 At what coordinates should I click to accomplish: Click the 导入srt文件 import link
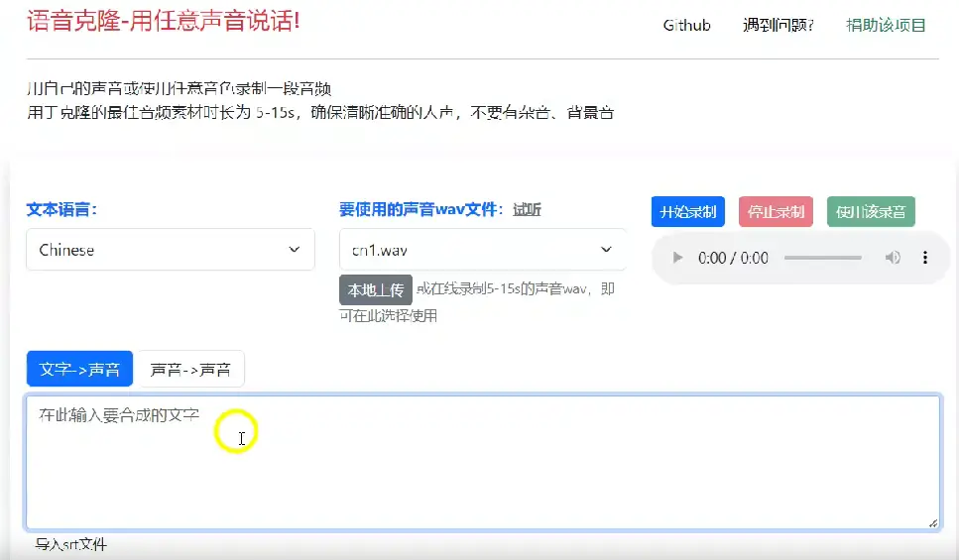click(70, 544)
